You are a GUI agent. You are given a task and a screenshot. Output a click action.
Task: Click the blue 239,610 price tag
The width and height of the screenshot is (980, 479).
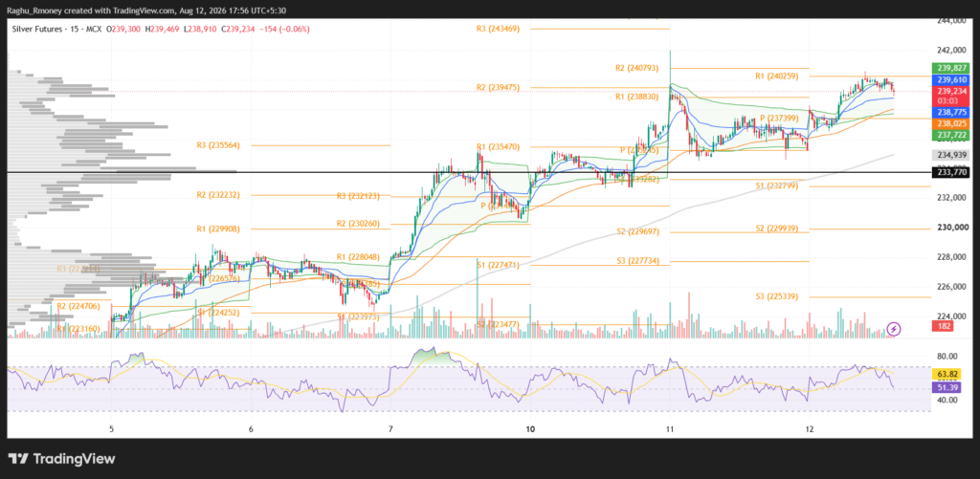(x=950, y=80)
